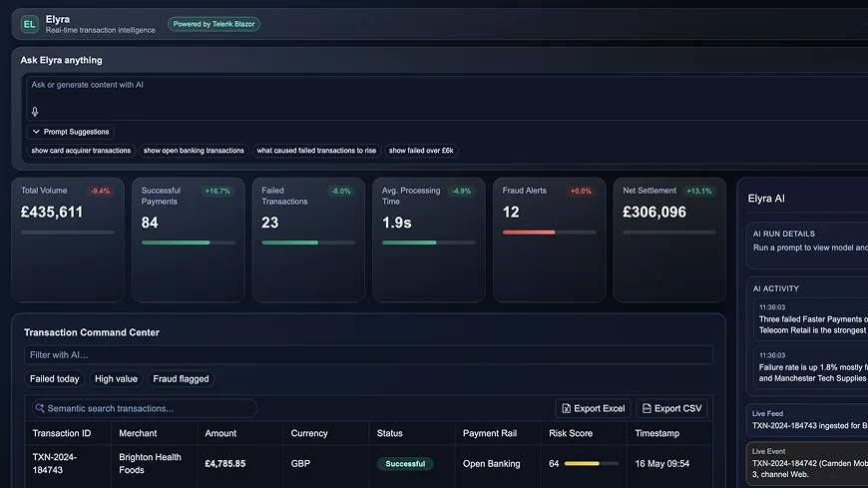Click the Net Settlement £306,096 value
Screen dimensions: 868x488
tap(654, 213)
